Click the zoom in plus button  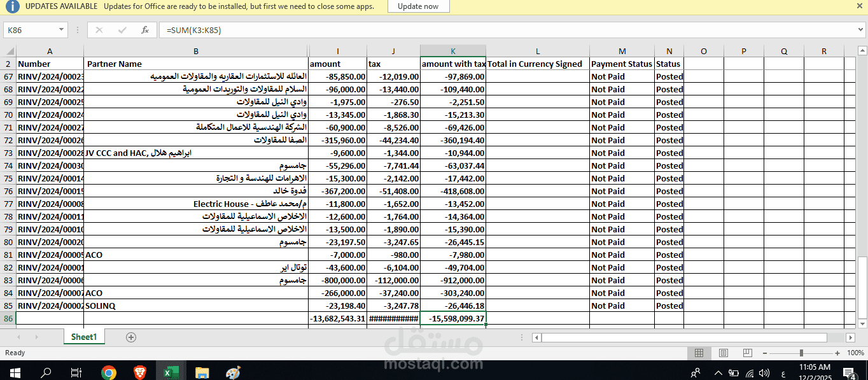pyautogui.click(x=839, y=353)
